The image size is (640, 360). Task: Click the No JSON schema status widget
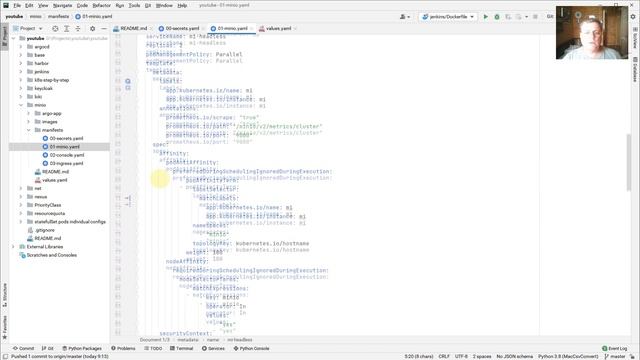point(514,356)
